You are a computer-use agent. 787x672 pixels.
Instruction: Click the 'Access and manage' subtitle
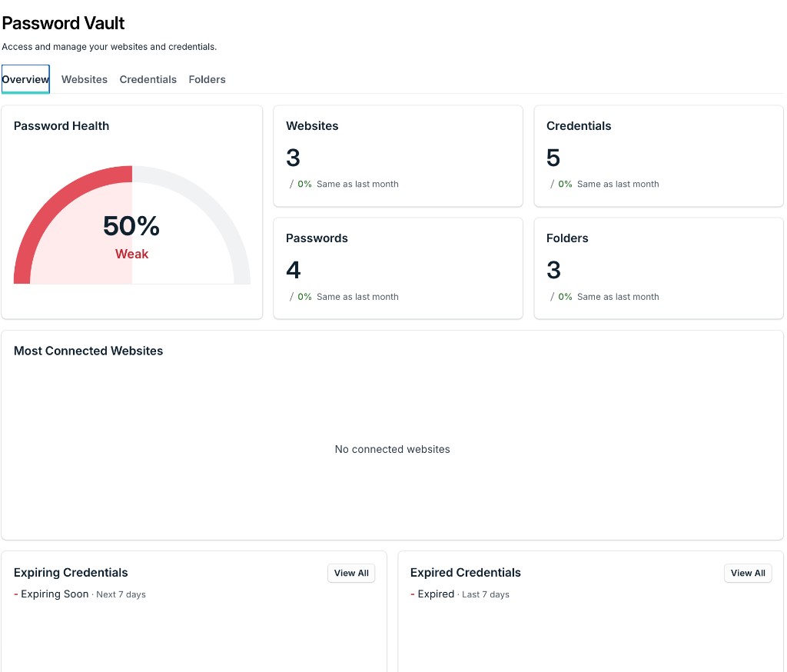109,47
